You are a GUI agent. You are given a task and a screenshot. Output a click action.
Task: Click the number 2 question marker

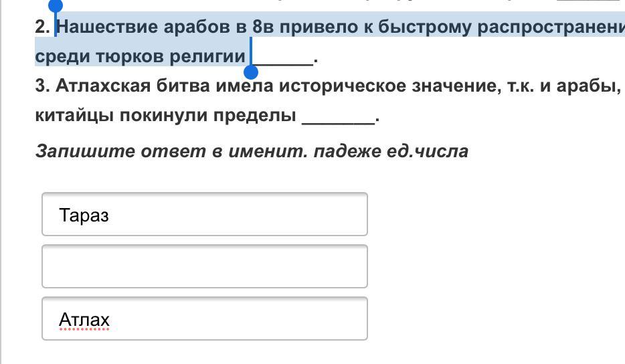point(41,27)
